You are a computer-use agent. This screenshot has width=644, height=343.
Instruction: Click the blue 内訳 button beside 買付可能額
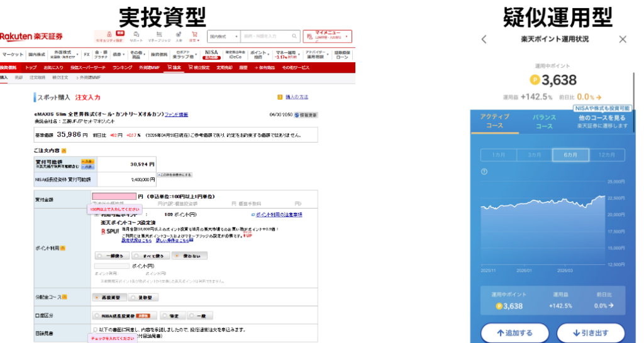point(87,167)
